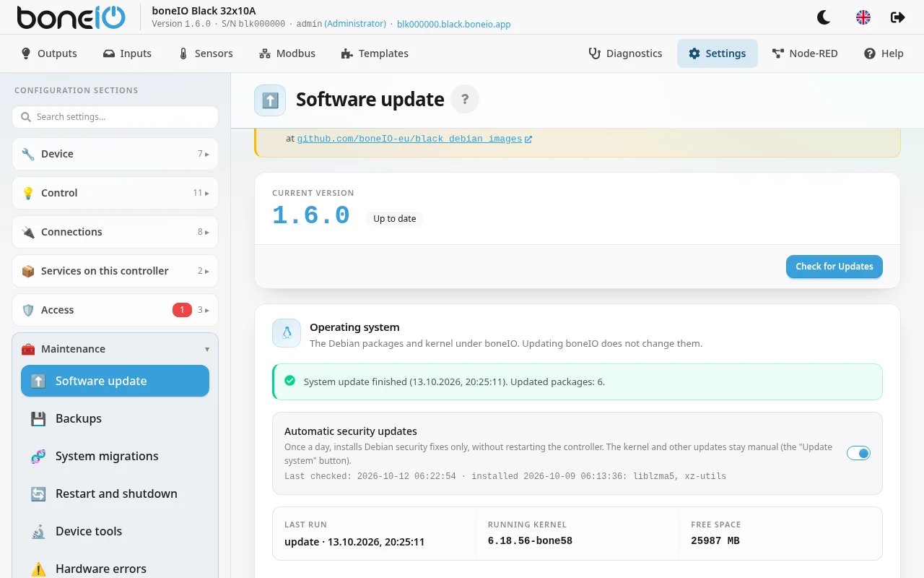Open the Help page
The width and height of the screenshot is (924, 578).
(884, 53)
